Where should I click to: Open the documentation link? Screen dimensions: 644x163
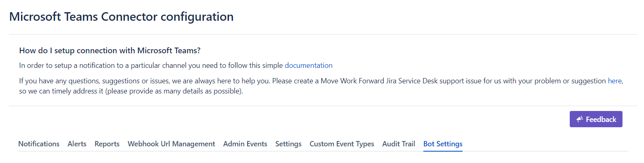[x=308, y=65]
